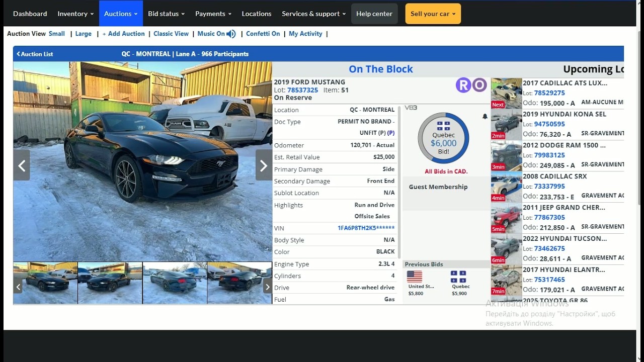644x362 pixels.
Task: Click the Odometer 120,701 - Actual value
Action: 372,145
